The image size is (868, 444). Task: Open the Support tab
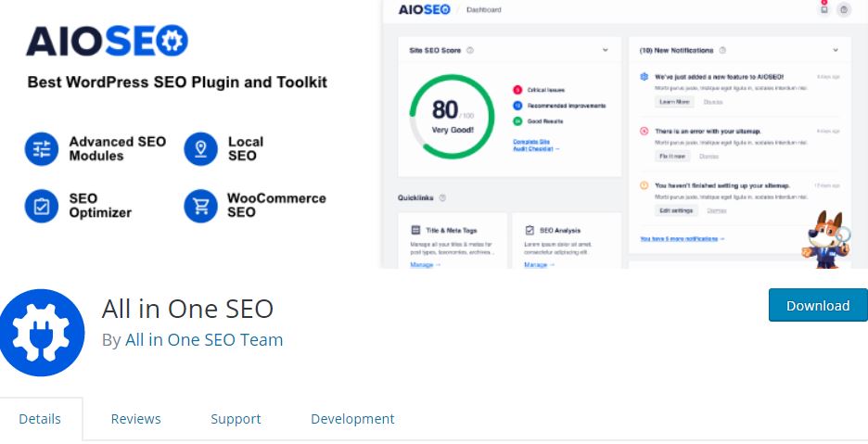tap(236, 419)
